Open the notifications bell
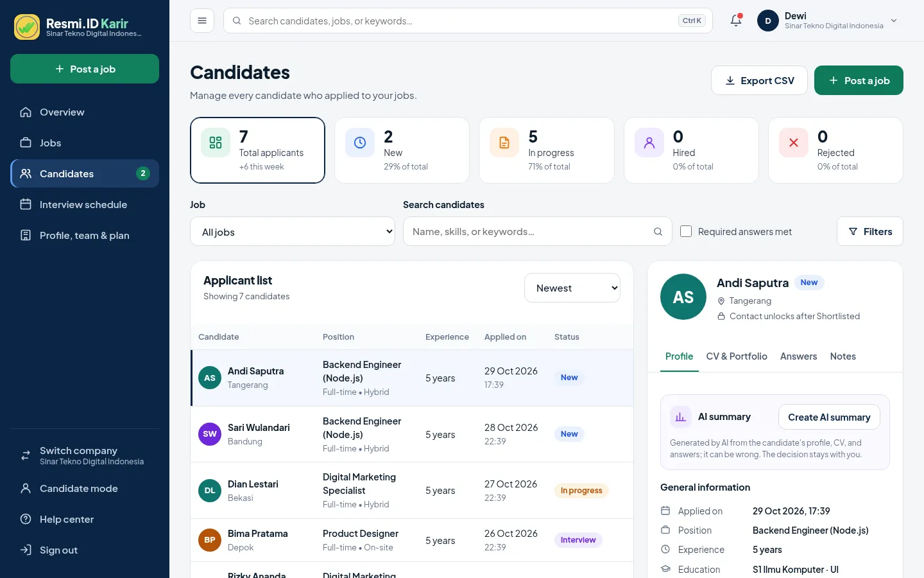This screenshot has height=578, width=924. [736, 21]
